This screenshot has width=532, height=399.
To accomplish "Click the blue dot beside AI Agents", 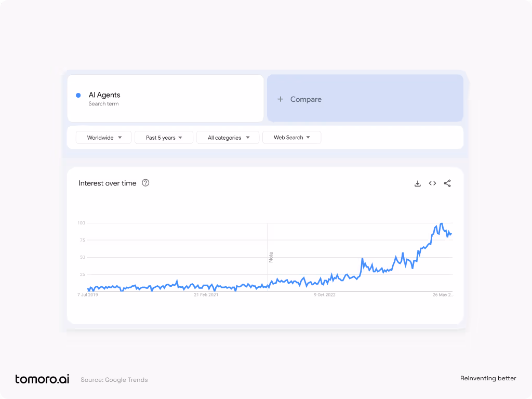I will tap(78, 95).
